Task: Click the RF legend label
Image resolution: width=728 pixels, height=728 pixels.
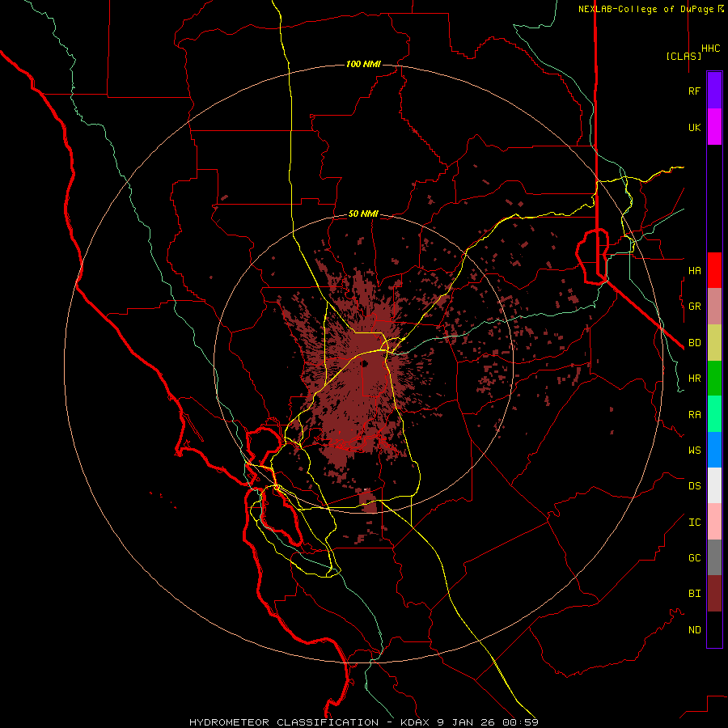Action: tap(694, 91)
